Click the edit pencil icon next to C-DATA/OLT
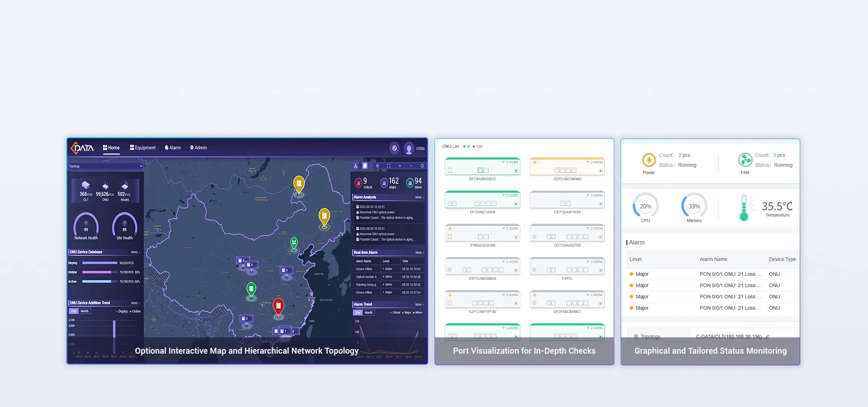The width and height of the screenshot is (868, 407). 767,336
